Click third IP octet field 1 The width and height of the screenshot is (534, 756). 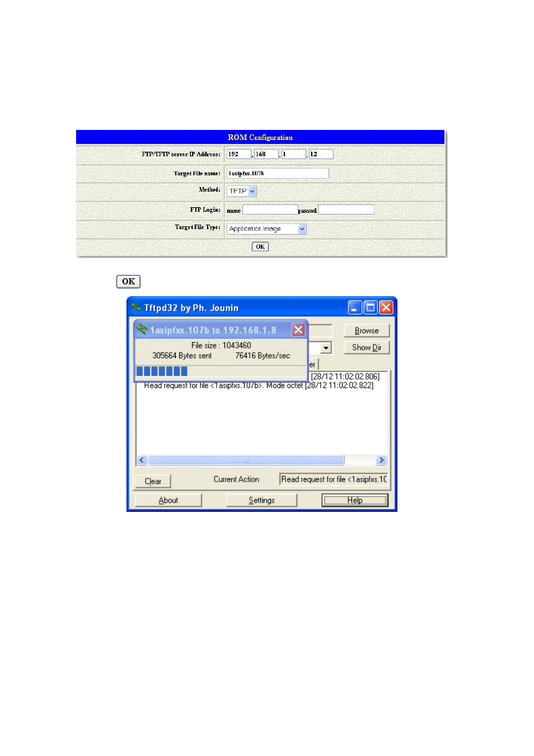coord(294,154)
